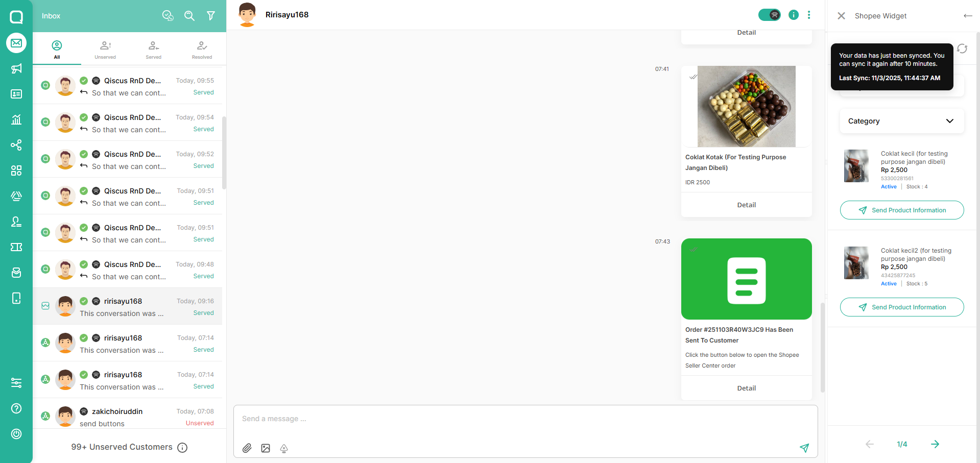Collapse Shopee Widget with back arrow
Image resolution: width=980 pixels, height=463 pixels.
(968, 16)
